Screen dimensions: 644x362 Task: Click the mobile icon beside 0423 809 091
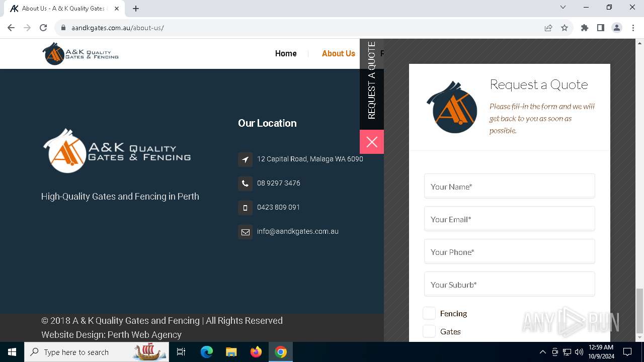pyautogui.click(x=245, y=208)
